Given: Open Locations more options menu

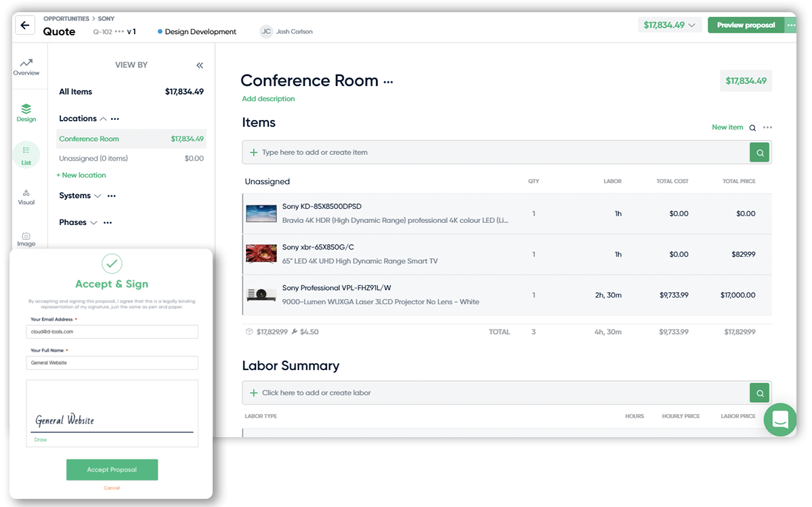Looking at the screenshot, I should tap(115, 119).
